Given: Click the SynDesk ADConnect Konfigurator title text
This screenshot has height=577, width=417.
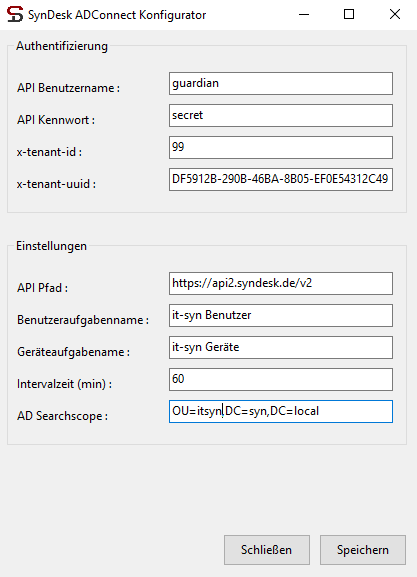Looking at the screenshot, I should coord(117,15).
